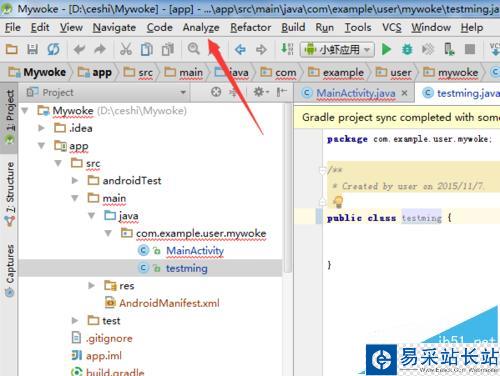Click the Redo arrow icon
The width and height of the screenshot is (500, 376).
click(100, 49)
